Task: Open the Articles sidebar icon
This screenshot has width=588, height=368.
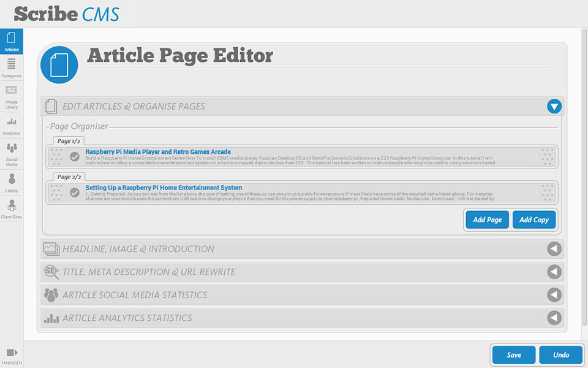Action: pyautogui.click(x=11, y=41)
